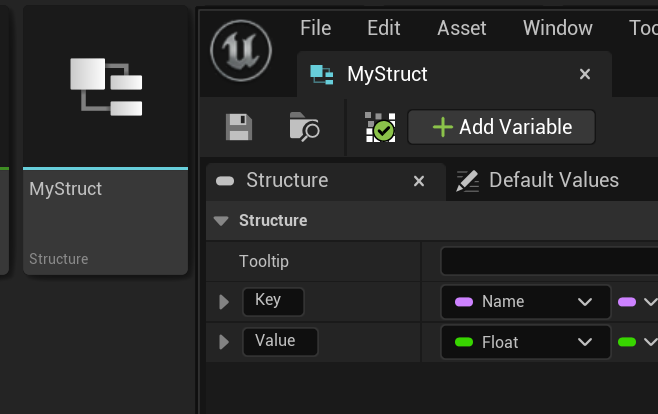This screenshot has height=414, width=658.
Task: Click the Structure tab pill icon
Action: pyautogui.click(x=226, y=181)
